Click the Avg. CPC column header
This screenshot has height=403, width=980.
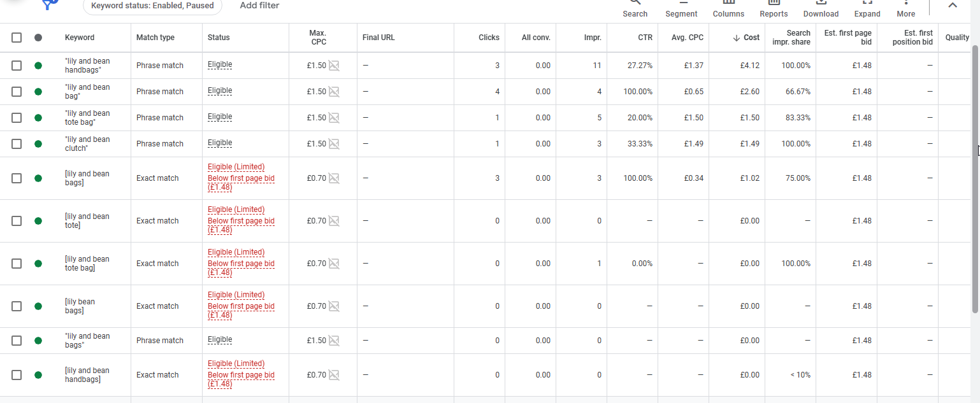click(x=688, y=38)
